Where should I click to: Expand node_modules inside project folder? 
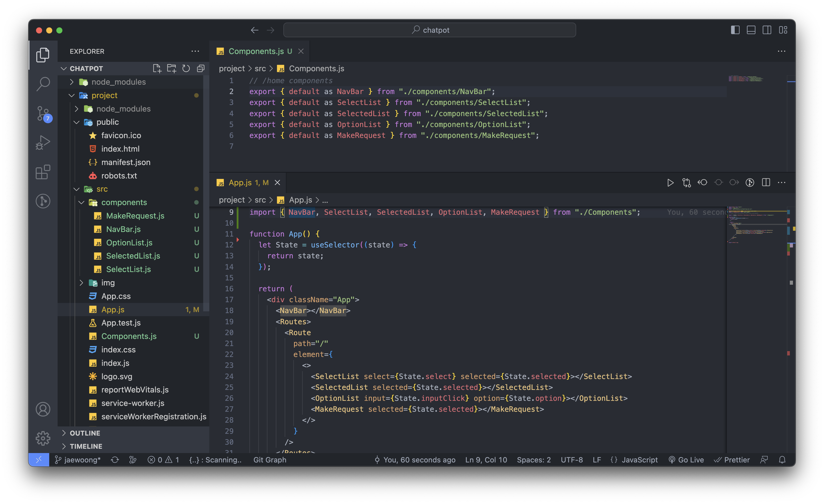pyautogui.click(x=77, y=109)
